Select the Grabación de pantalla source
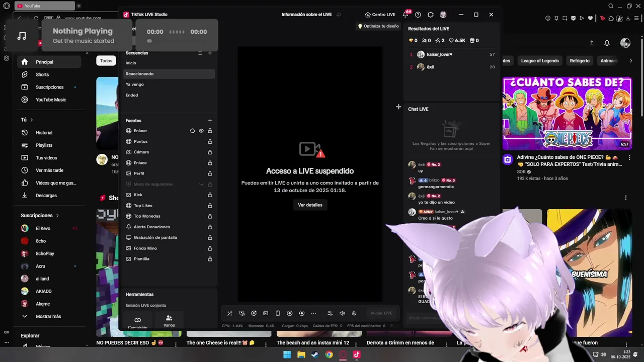The width and height of the screenshot is (644, 362). click(x=170, y=237)
